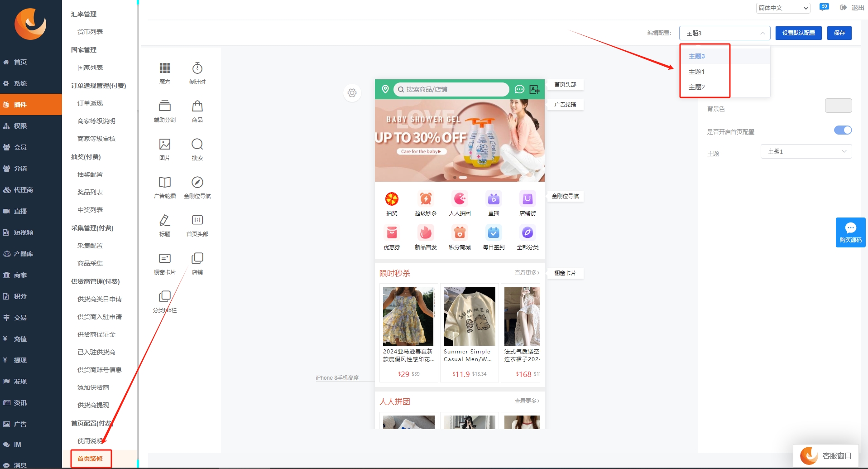Open the 会员 sidebar menu

click(x=31, y=147)
